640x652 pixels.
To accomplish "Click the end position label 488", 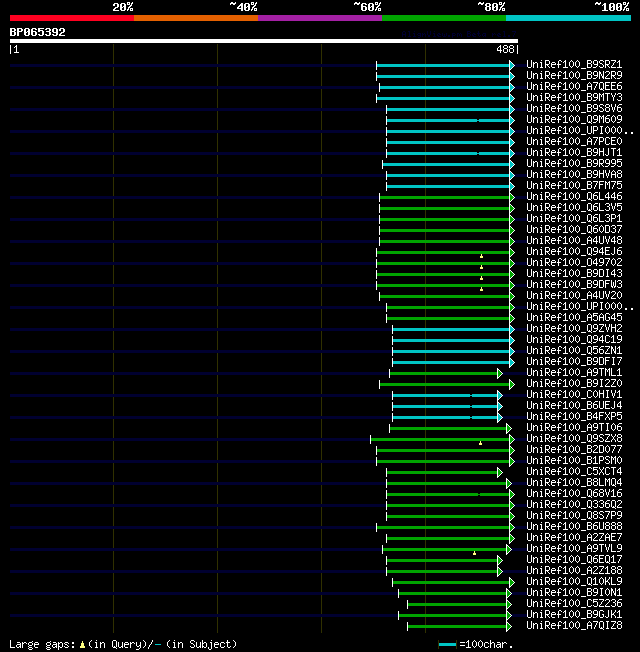I will 505,49.
